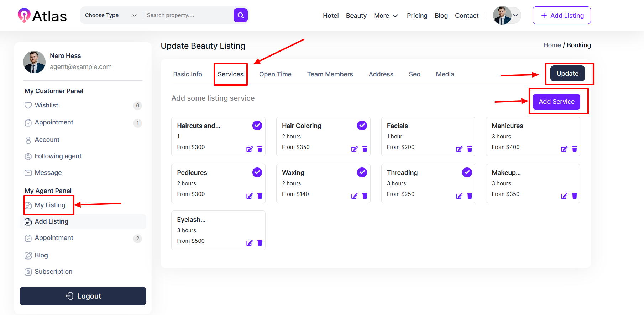This screenshot has width=644, height=315.
Task: Delete the Eyelash service
Action: 260,243
